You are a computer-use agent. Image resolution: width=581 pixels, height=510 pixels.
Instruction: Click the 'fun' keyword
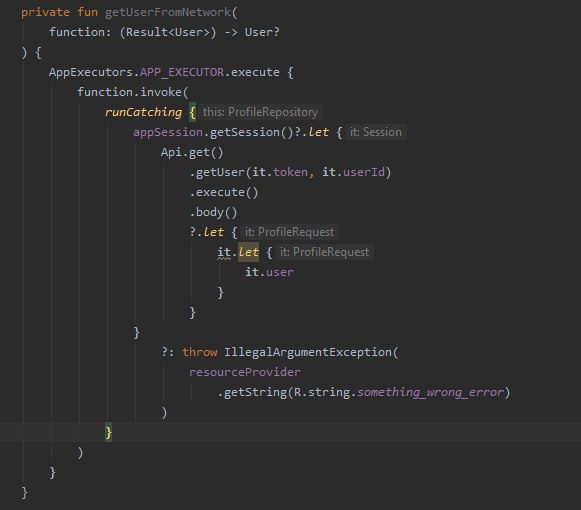(x=87, y=12)
